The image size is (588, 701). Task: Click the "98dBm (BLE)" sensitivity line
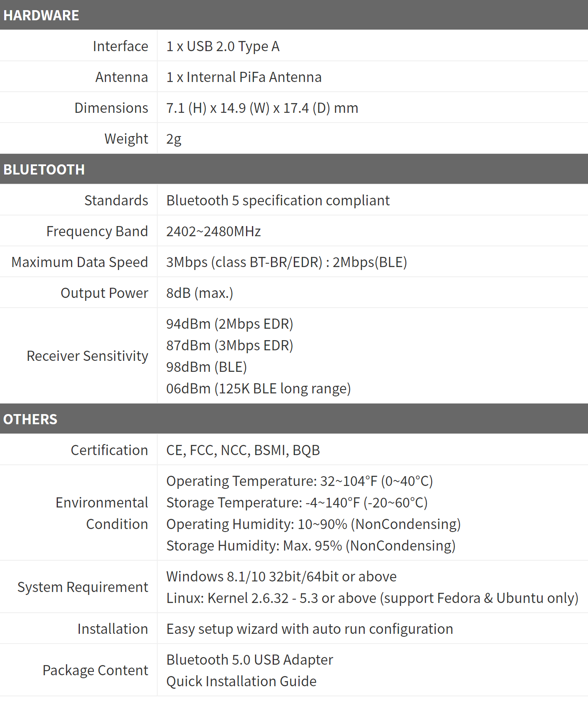tap(206, 367)
